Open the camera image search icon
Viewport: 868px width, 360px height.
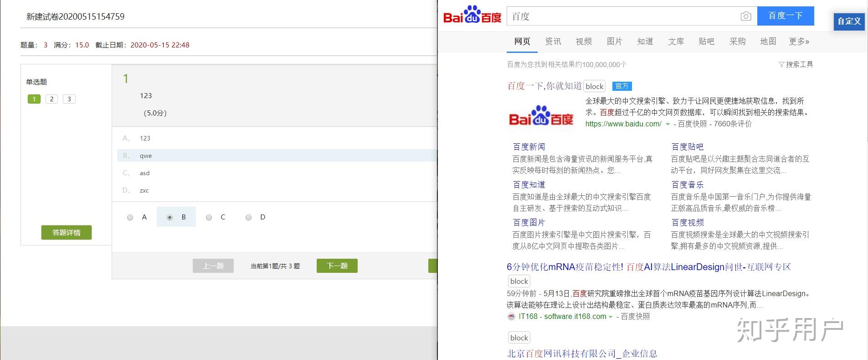tap(745, 16)
